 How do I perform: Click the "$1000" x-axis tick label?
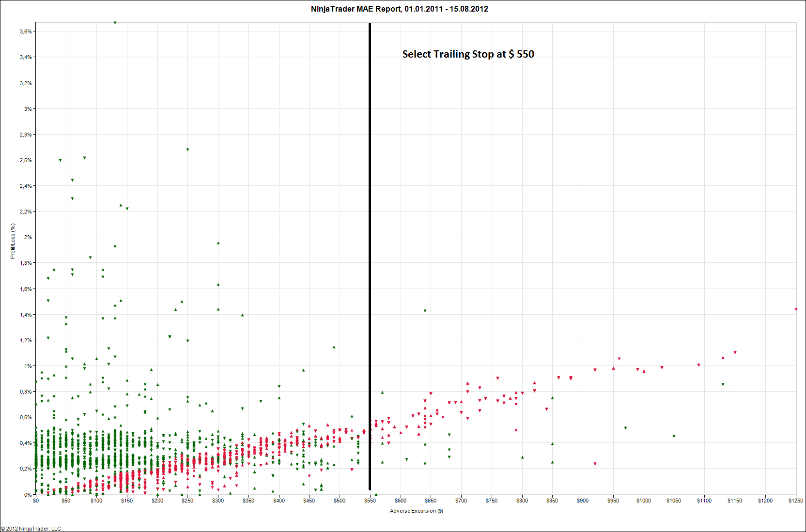(644, 501)
